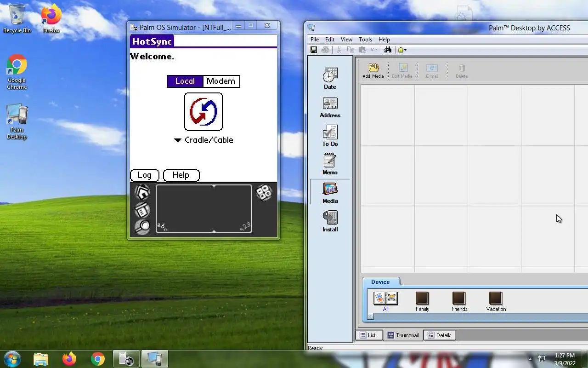Click the taskbar clock showing 1:27 PM
The height and width of the screenshot is (368, 588).
[x=565, y=359]
